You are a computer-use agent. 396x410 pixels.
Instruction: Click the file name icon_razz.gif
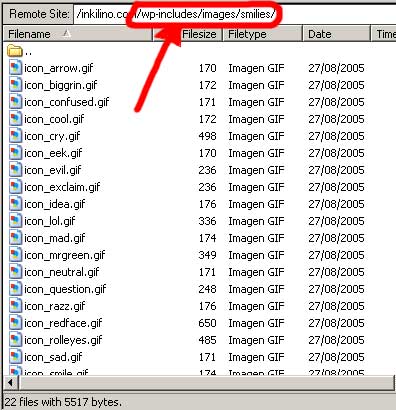click(x=55, y=306)
